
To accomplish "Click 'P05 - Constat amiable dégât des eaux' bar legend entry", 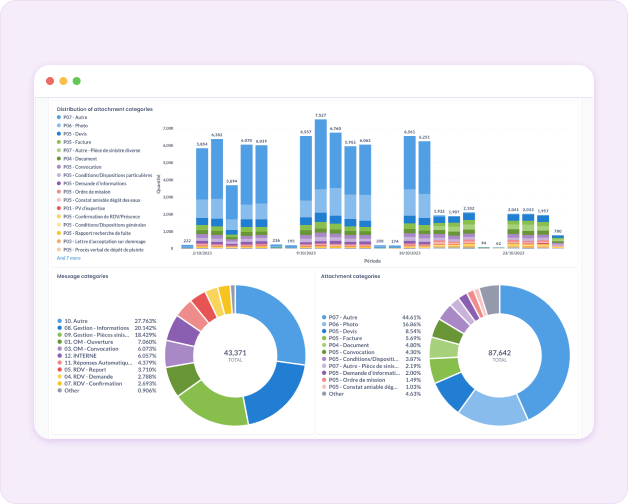I will (x=99, y=200).
